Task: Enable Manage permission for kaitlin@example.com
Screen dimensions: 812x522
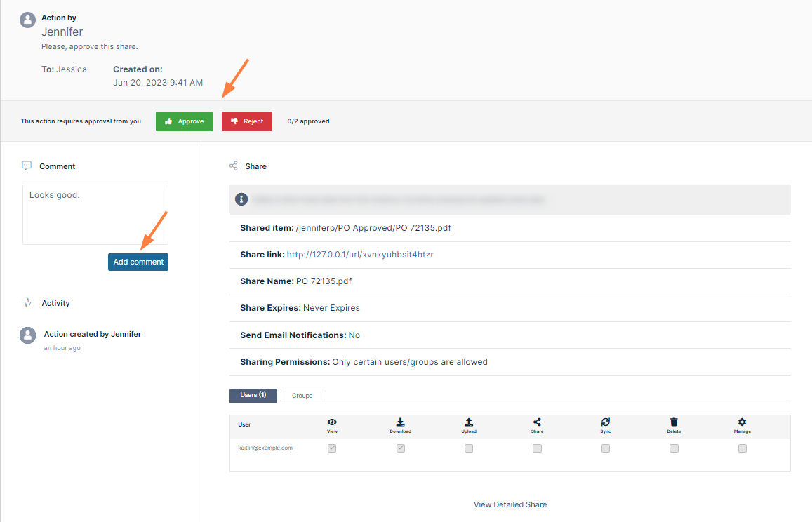Action: click(742, 448)
